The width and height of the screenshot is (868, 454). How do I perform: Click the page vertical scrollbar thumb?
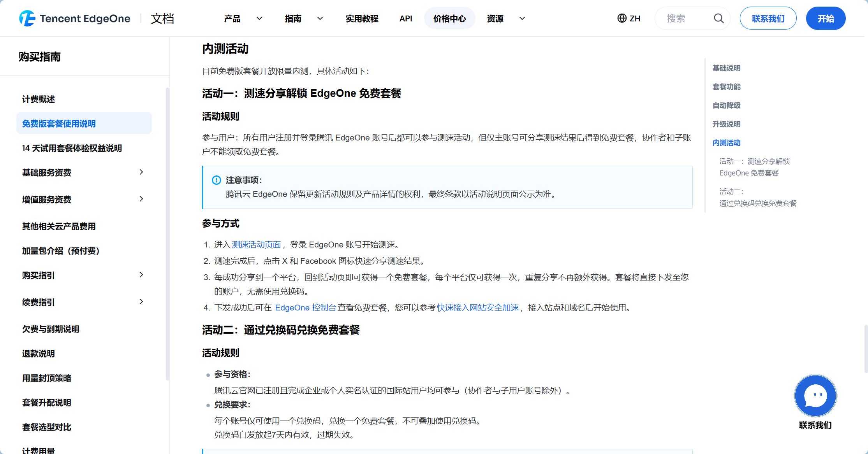click(x=866, y=349)
